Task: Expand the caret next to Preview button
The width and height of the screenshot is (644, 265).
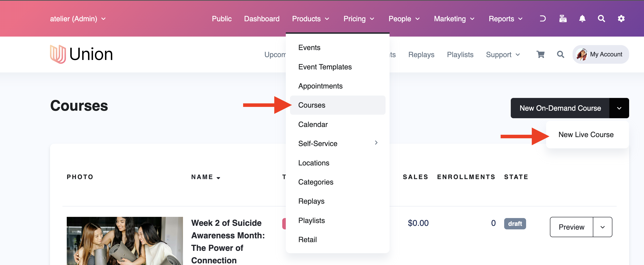Action: [x=602, y=227]
